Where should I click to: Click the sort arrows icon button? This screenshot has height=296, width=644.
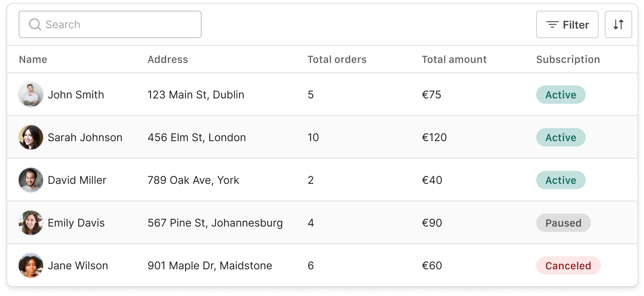[618, 24]
